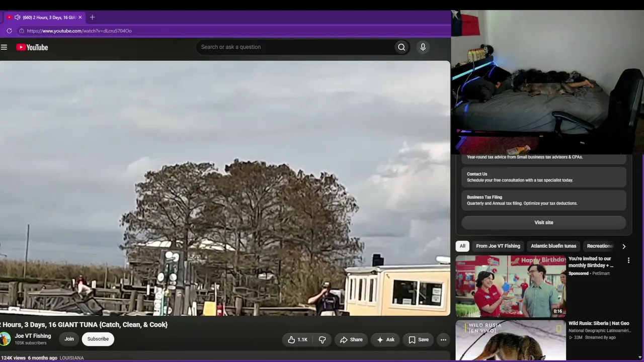Open more actions for the video
This screenshot has width=644, height=362.
click(443, 340)
